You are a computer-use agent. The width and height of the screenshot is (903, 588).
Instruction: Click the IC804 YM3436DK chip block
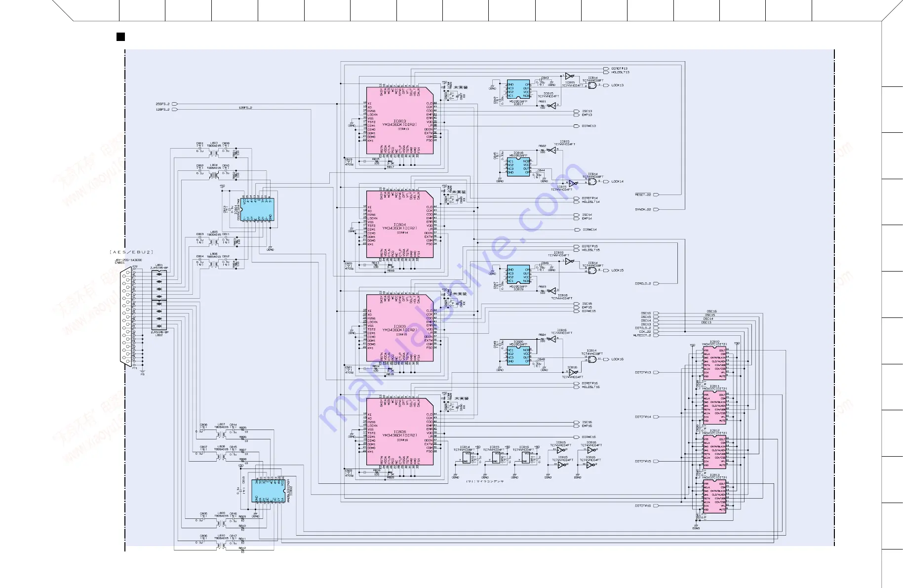tap(400, 225)
